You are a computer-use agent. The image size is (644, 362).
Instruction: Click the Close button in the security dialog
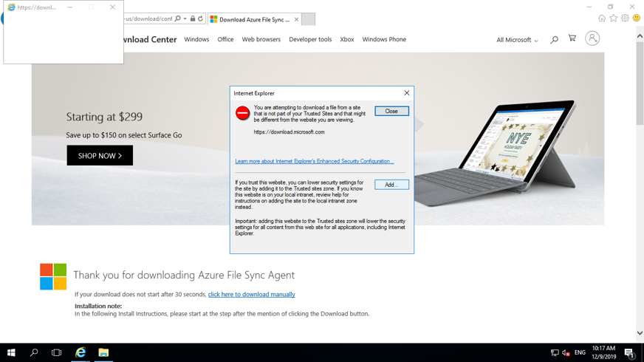(x=391, y=112)
